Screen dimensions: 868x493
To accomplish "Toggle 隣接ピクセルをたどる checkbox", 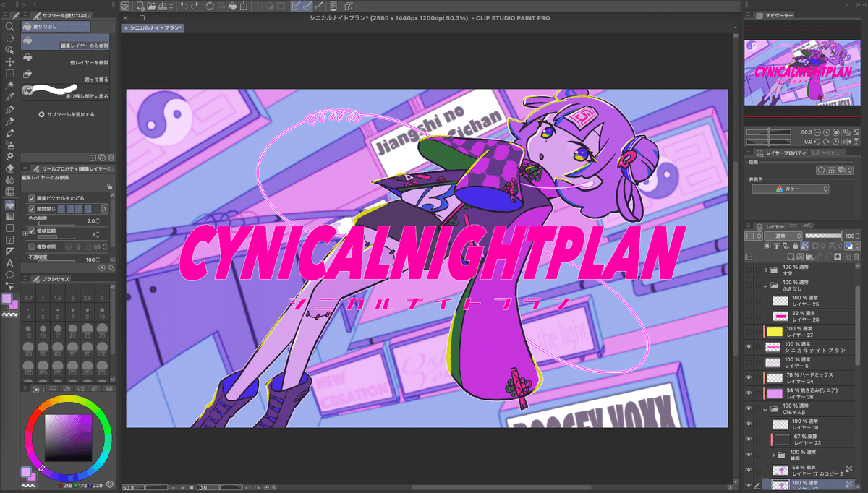I will click(32, 198).
